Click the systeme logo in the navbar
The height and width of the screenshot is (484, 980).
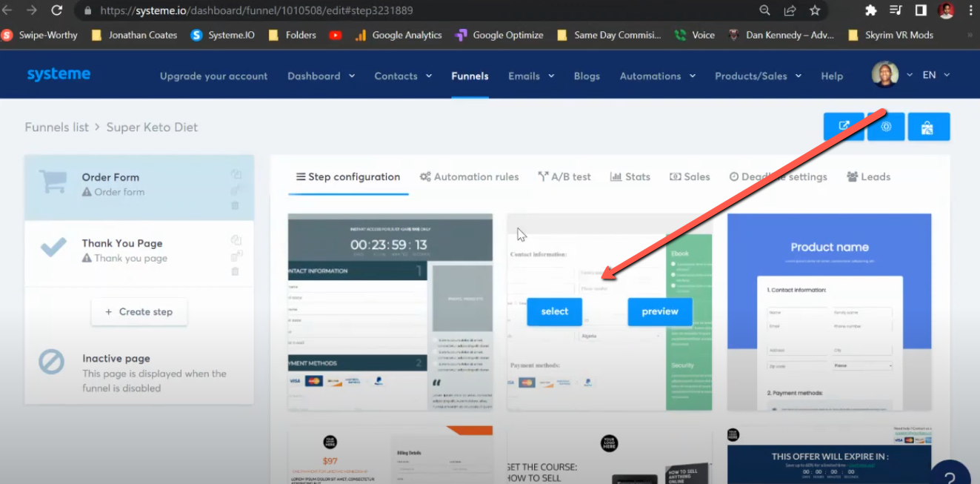pos(59,74)
